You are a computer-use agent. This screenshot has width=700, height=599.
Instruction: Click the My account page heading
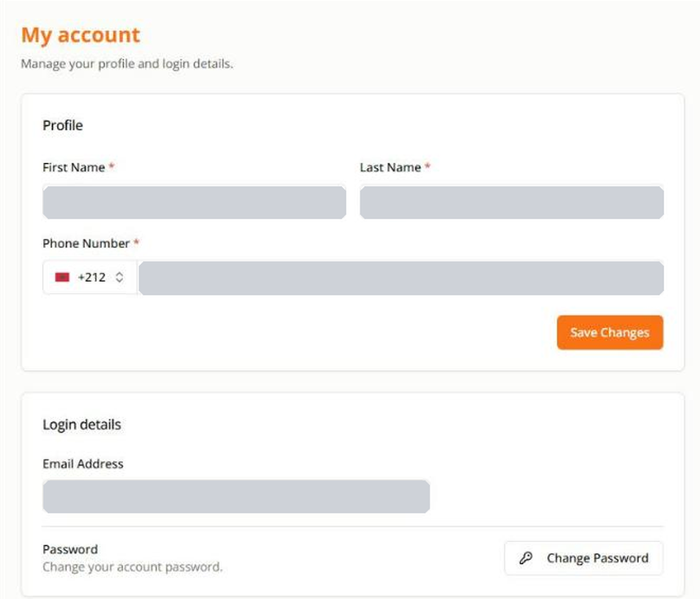[x=81, y=35]
